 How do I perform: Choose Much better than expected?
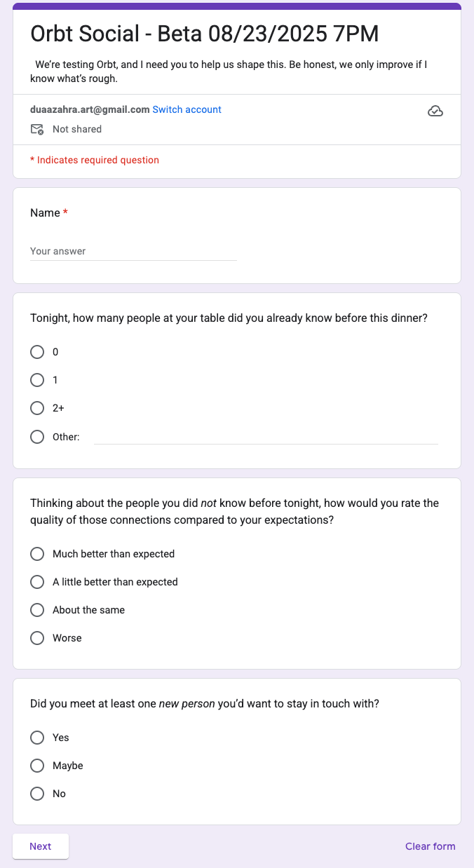pyautogui.click(x=37, y=554)
